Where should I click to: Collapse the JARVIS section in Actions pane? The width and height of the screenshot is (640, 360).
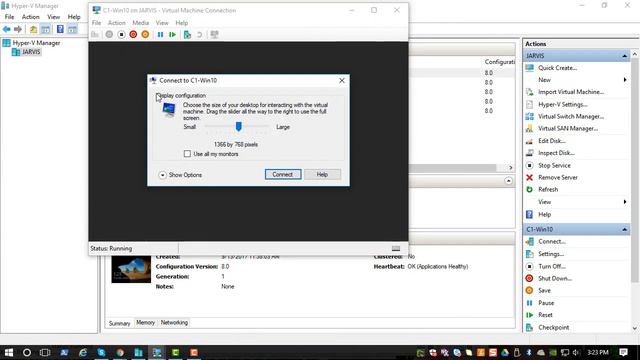pos(624,56)
